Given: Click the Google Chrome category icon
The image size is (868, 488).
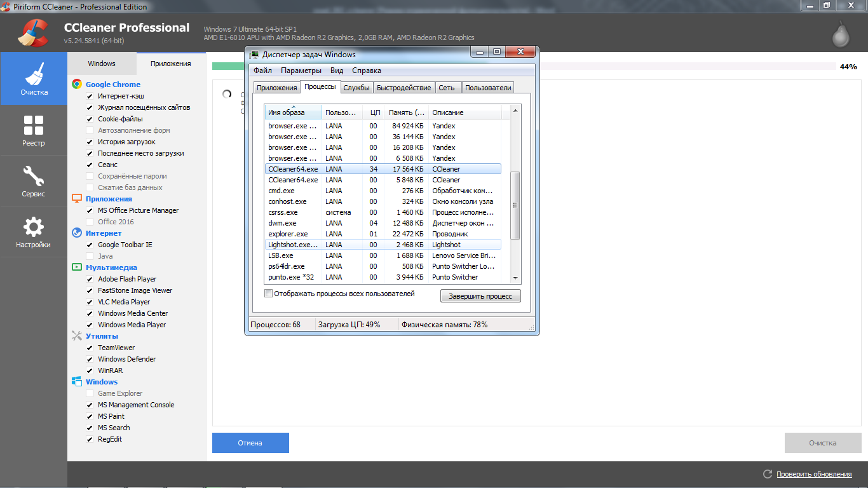Looking at the screenshot, I should (x=76, y=85).
